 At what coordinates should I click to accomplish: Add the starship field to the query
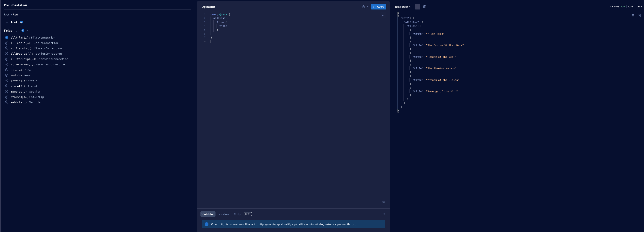[6, 97]
